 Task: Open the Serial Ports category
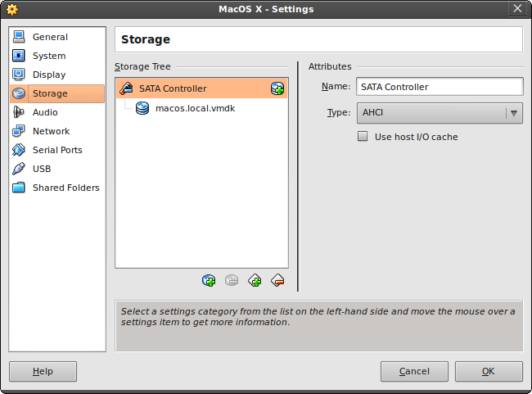click(57, 150)
